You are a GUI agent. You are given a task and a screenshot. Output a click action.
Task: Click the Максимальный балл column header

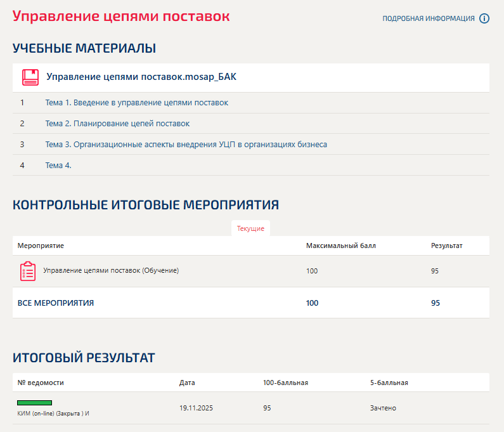340,245
